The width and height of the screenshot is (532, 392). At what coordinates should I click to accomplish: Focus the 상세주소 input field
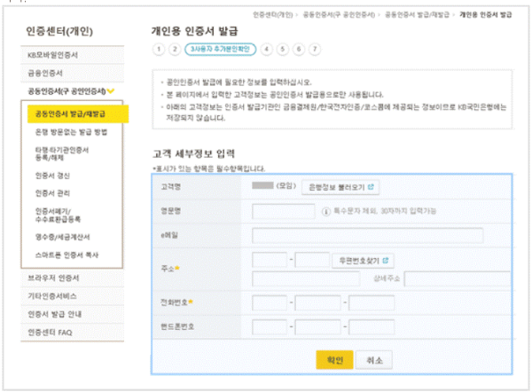457,278
